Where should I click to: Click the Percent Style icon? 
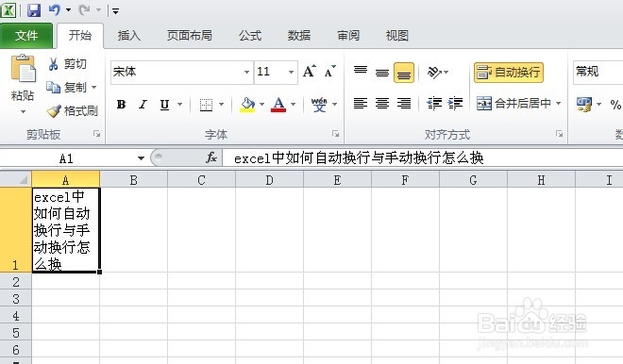click(x=615, y=105)
